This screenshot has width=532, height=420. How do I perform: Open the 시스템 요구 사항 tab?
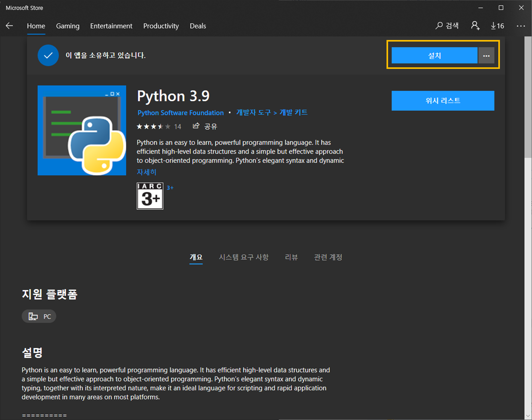point(244,257)
